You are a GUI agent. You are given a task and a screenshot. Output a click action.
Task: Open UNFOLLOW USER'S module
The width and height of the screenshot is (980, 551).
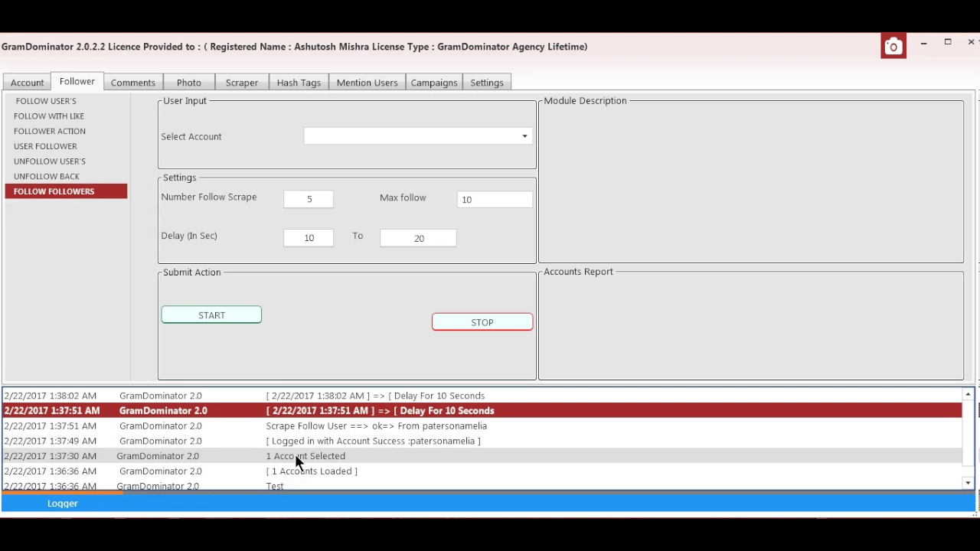coord(50,161)
